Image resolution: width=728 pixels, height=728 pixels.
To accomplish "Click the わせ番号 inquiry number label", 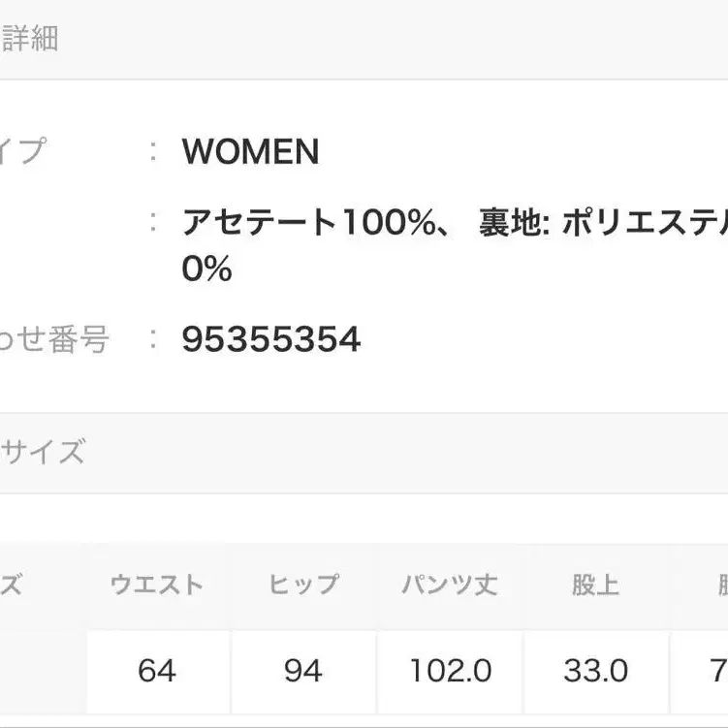I will pos(54,340).
